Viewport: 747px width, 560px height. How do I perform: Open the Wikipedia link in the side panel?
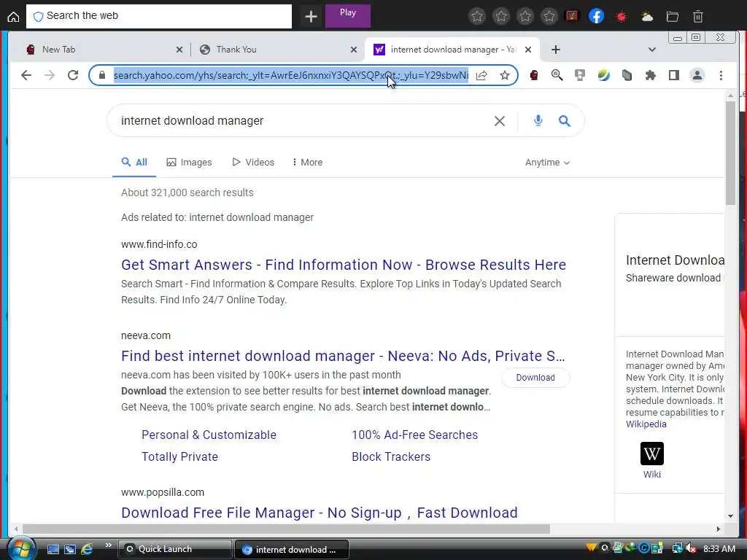point(646,424)
